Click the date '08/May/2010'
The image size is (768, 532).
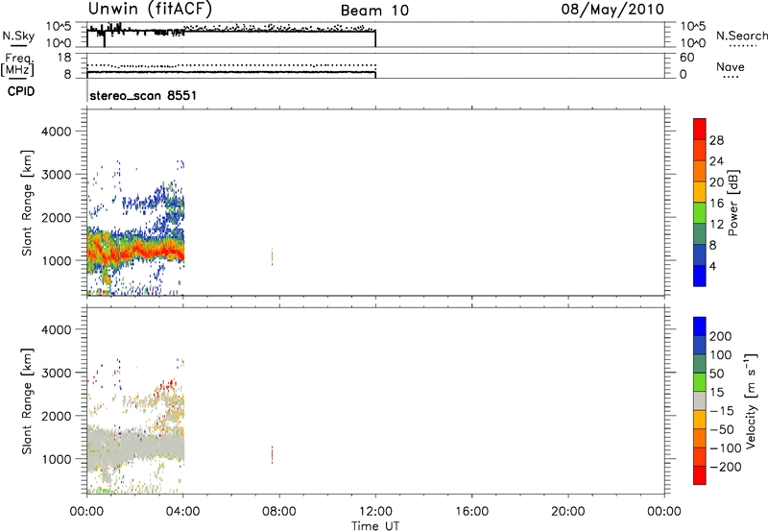coord(612,10)
